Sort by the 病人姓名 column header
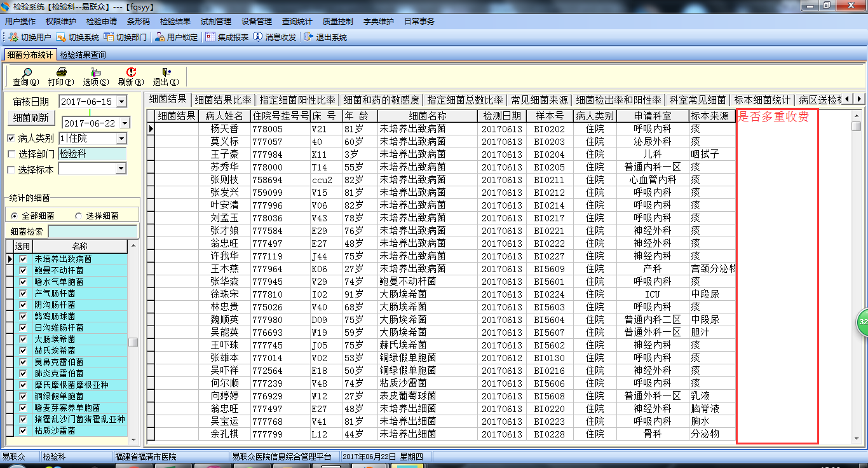This screenshot has height=468, width=868. click(x=225, y=116)
